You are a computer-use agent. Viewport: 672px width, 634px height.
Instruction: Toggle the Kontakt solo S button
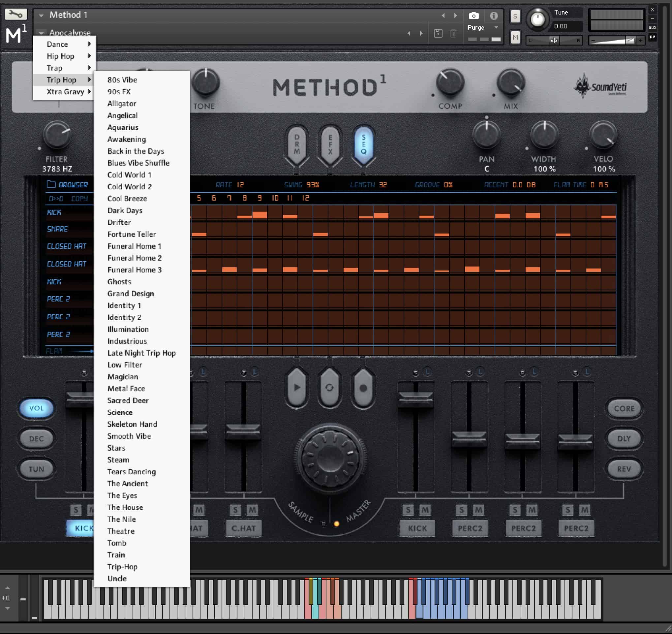pos(515,16)
